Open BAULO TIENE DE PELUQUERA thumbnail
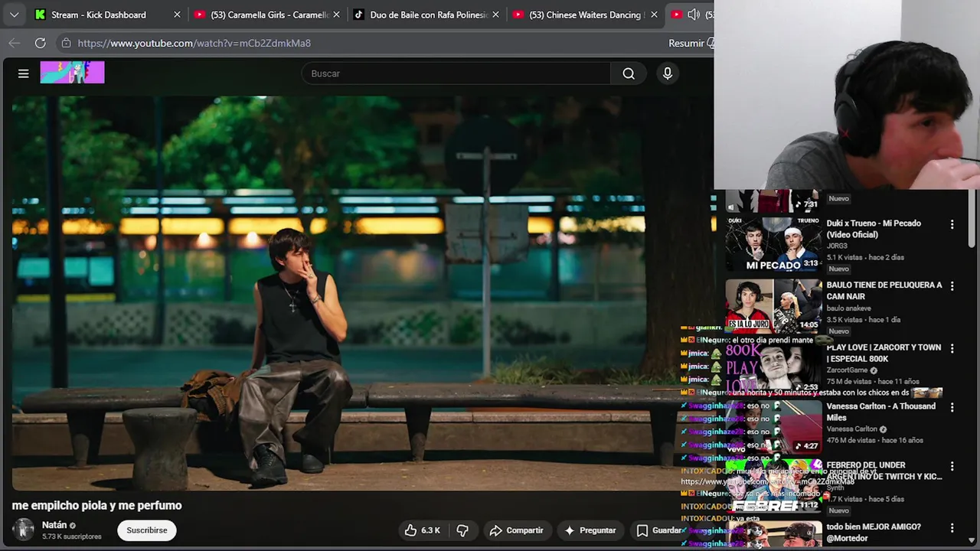 coord(773,306)
